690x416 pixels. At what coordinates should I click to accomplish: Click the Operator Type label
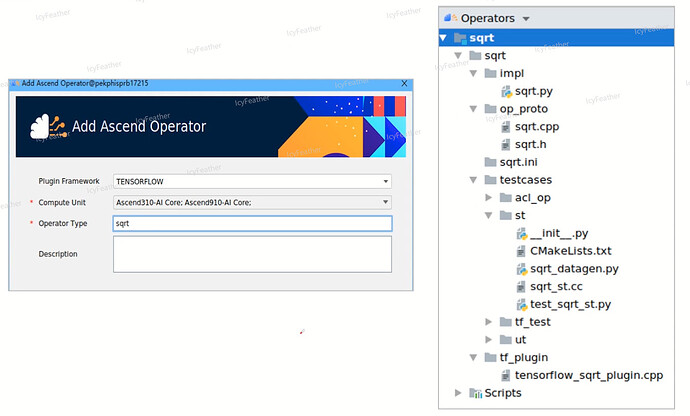click(x=62, y=223)
